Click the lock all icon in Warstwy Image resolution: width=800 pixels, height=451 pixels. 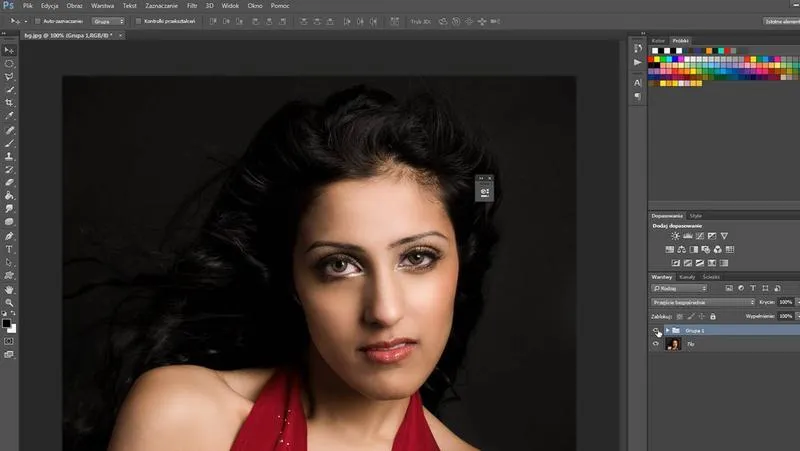pos(712,316)
